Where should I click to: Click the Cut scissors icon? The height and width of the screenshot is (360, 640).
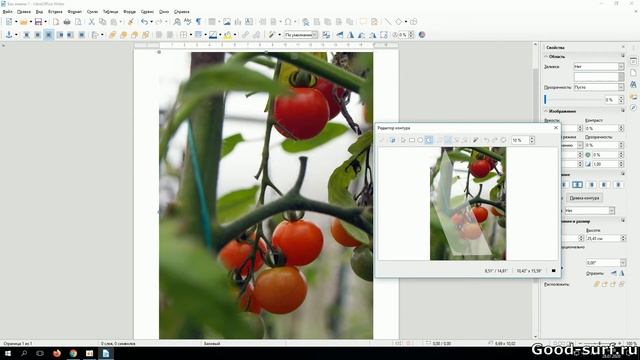[x=91, y=22]
